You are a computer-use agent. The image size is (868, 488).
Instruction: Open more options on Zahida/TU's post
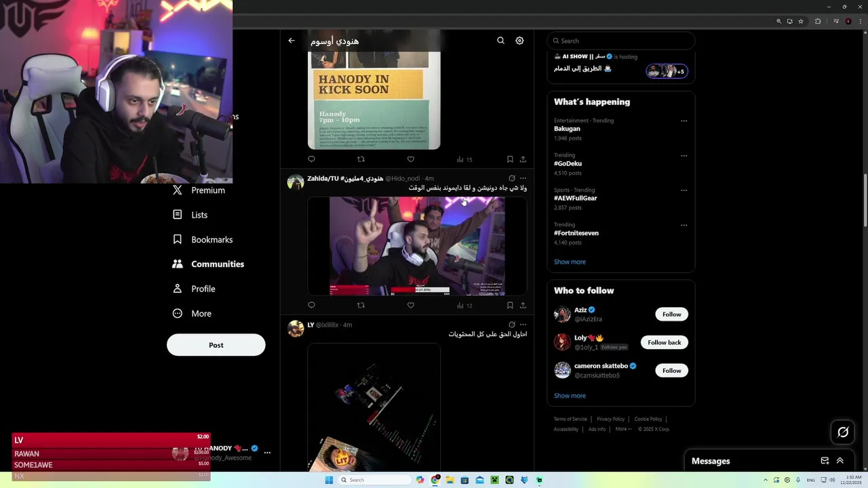[523, 178]
